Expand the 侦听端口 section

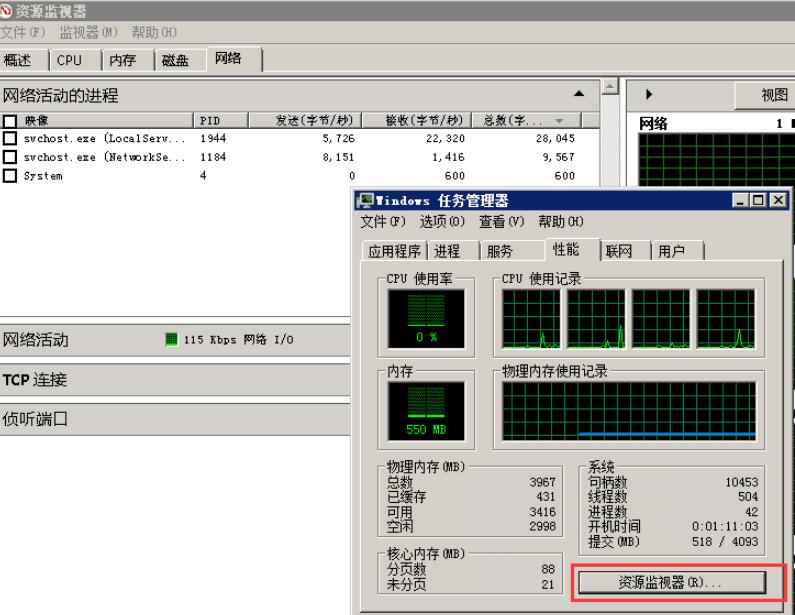pyautogui.click(x=175, y=419)
